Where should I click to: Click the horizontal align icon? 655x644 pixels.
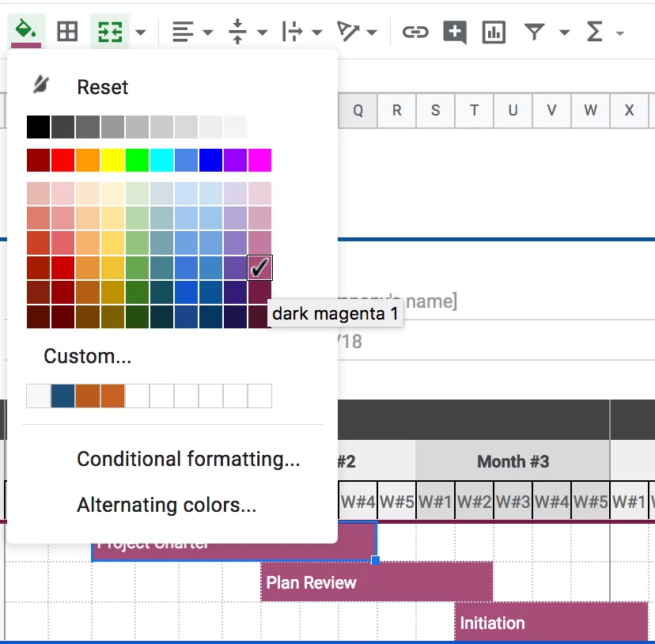(x=183, y=32)
